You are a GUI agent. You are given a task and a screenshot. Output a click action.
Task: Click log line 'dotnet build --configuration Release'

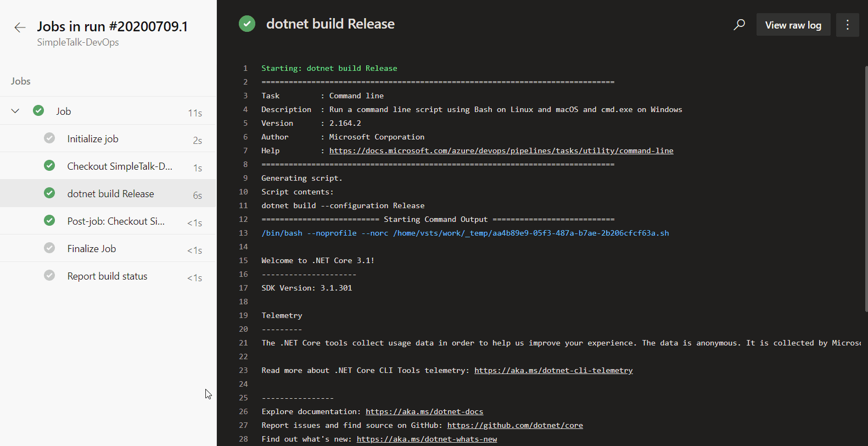click(343, 205)
